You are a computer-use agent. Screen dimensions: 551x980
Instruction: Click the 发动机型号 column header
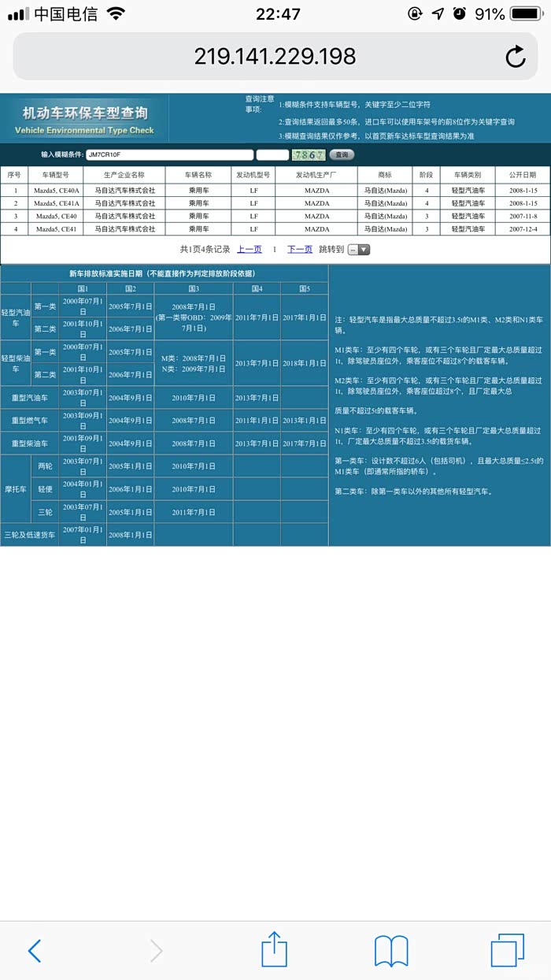(x=253, y=175)
